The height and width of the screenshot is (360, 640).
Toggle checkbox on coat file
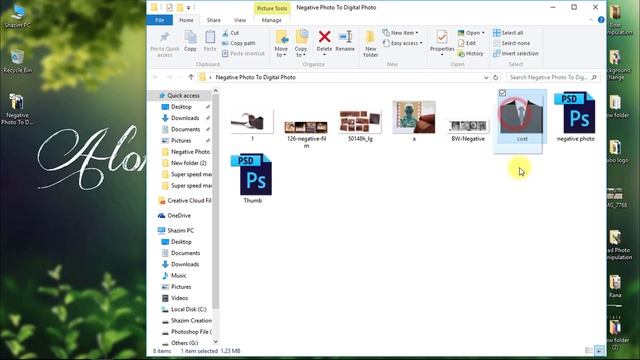click(x=502, y=93)
